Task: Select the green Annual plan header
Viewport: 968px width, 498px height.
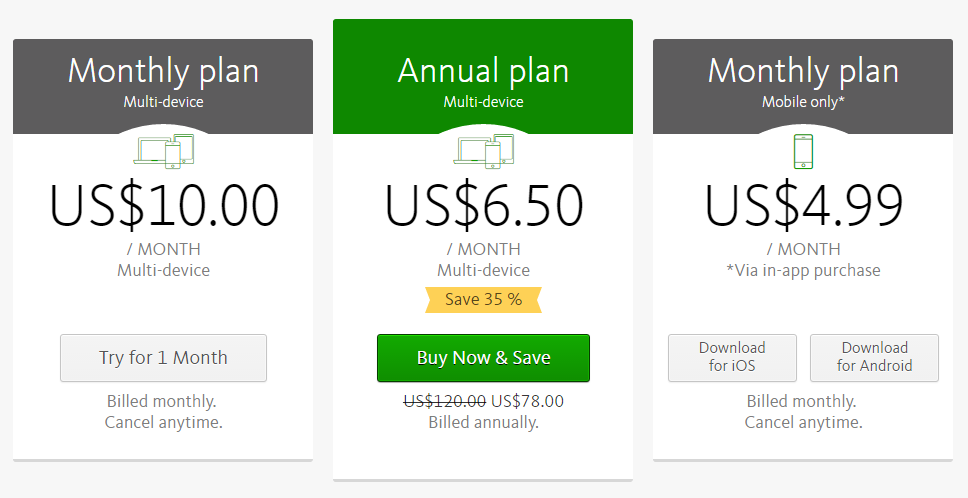Action: (x=483, y=77)
